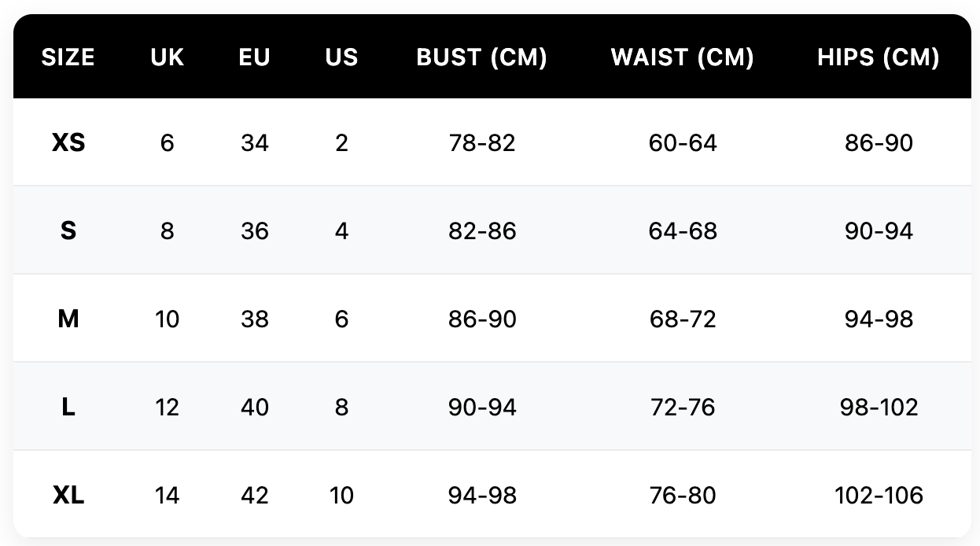The width and height of the screenshot is (980, 546).
Task: Click the US column header
Action: tap(341, 57)
